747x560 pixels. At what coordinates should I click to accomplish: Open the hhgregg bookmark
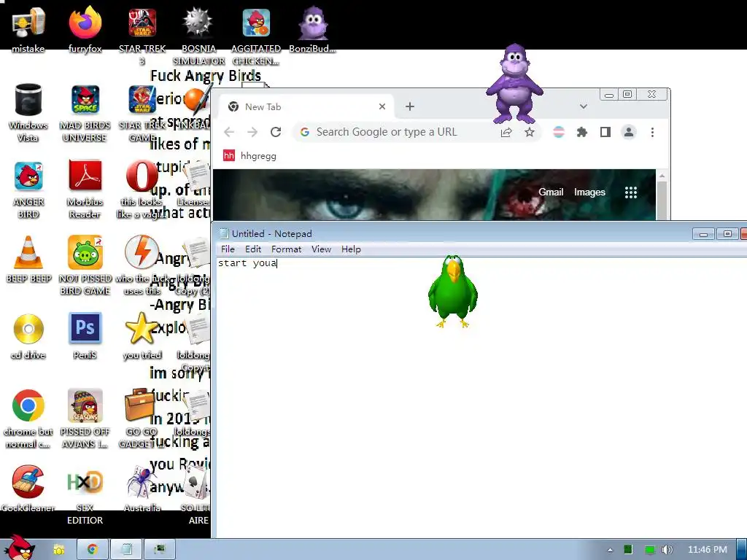[249, 156]
